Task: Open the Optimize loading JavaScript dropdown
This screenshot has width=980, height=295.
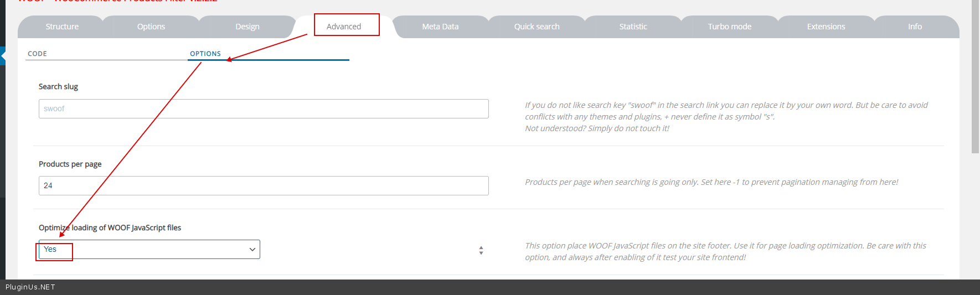Action: click(x=149, y=250)
